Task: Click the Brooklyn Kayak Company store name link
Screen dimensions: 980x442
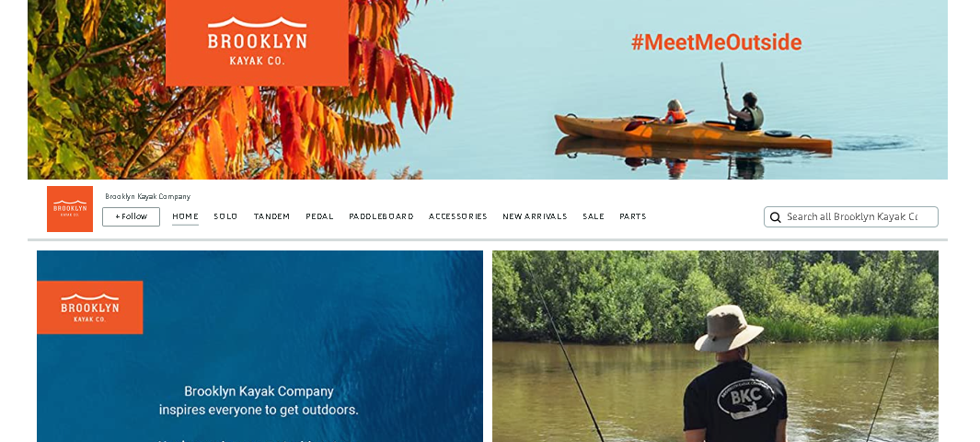Action: [x=147, y=196]
